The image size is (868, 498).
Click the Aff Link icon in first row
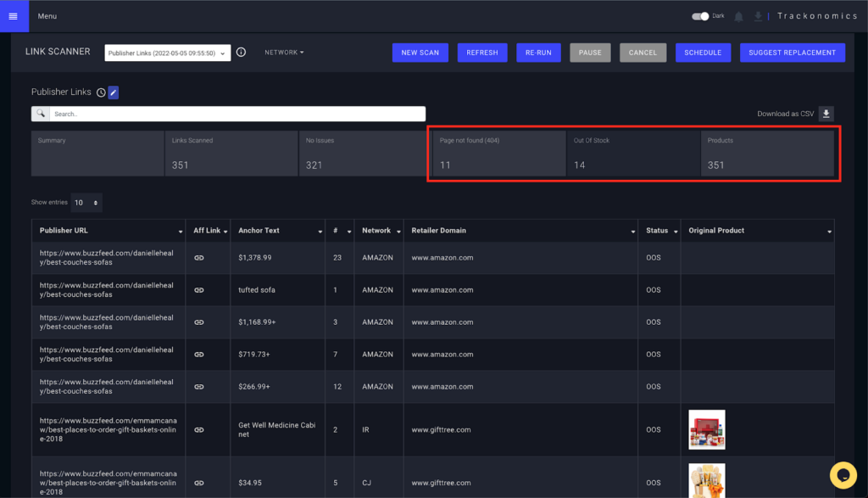point(199,258)
